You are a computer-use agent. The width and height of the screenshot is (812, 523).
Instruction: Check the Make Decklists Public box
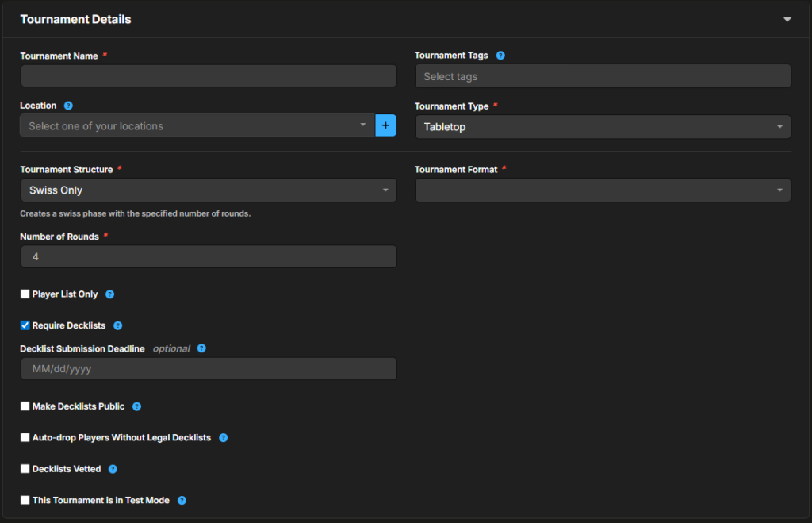pyautogui.click(x=25, y=406)
